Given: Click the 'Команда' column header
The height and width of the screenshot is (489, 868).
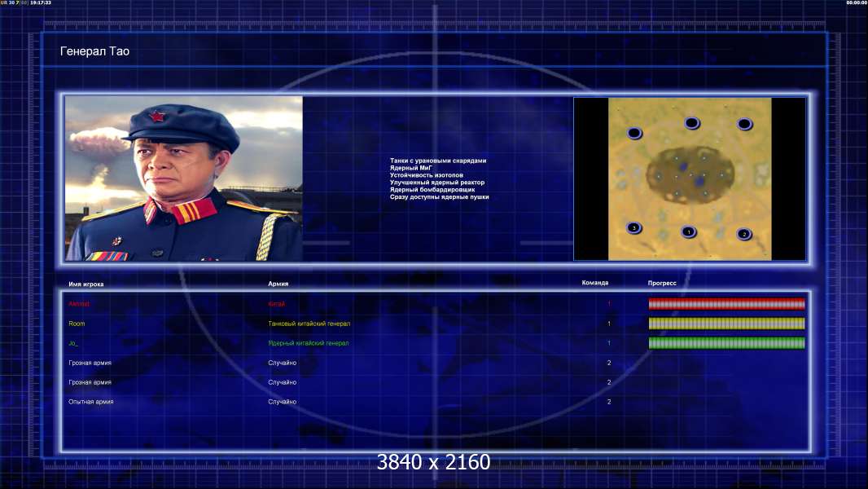Looking at the screenshot, I should [x=595, y=283].
